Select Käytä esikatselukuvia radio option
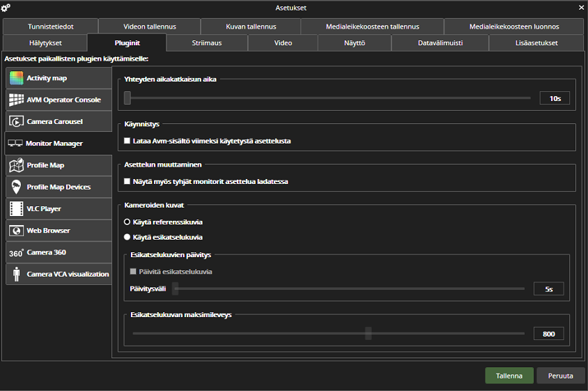 [127, 237]
